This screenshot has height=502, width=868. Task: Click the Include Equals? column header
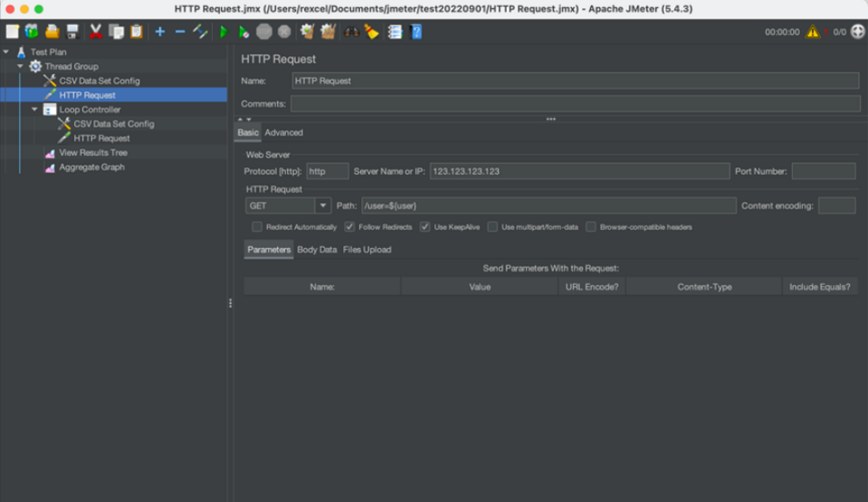click(820, 287)
